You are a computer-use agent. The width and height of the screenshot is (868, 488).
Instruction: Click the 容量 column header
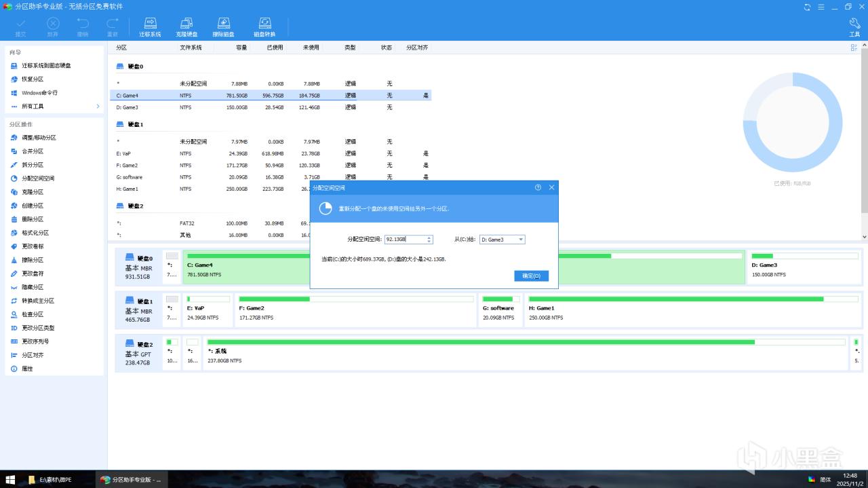coord(241,48)
